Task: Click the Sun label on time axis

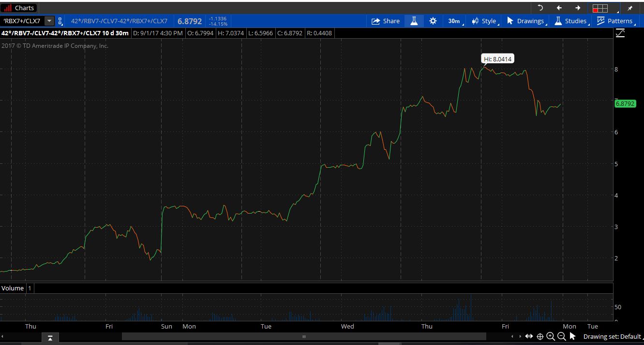Action: click(166, 326)
